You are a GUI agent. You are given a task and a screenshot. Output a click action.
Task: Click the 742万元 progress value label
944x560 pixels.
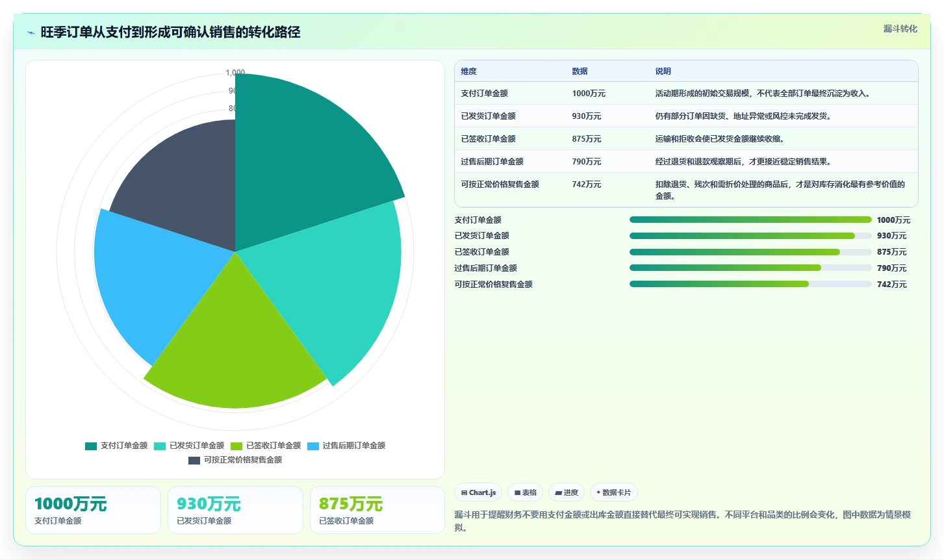pyautogui.click(x=891, y=285)
